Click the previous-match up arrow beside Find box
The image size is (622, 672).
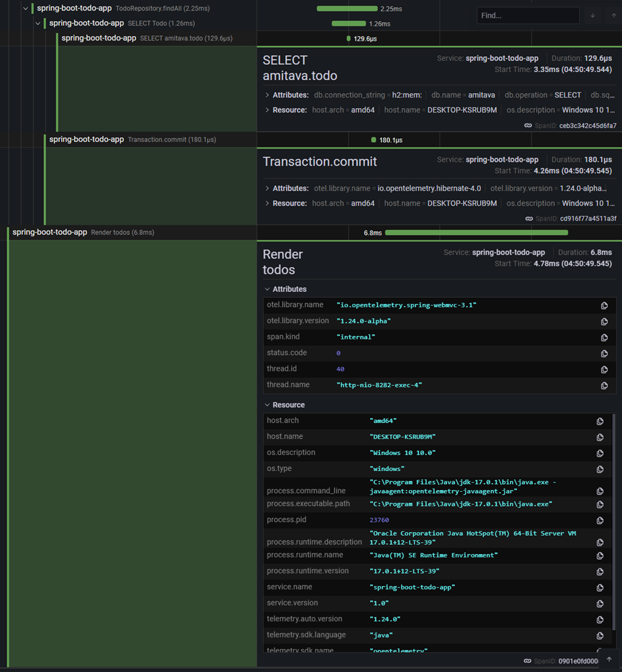613,15
